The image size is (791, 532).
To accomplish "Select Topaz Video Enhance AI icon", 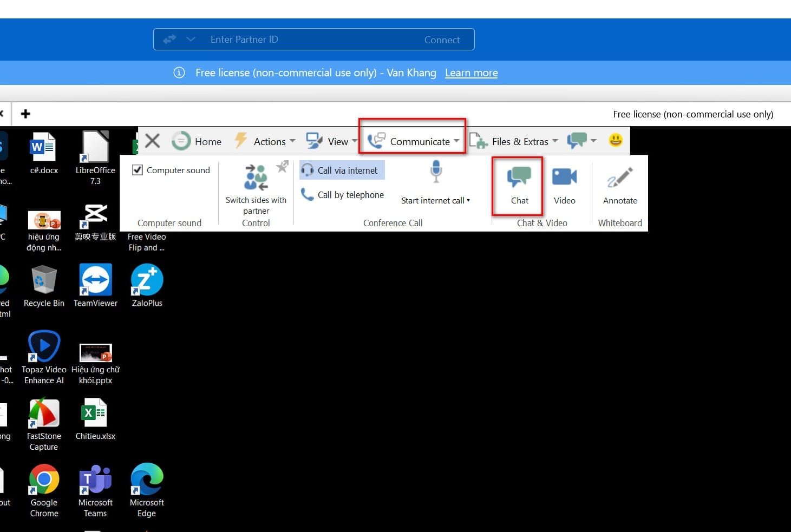I will [44, 357].
